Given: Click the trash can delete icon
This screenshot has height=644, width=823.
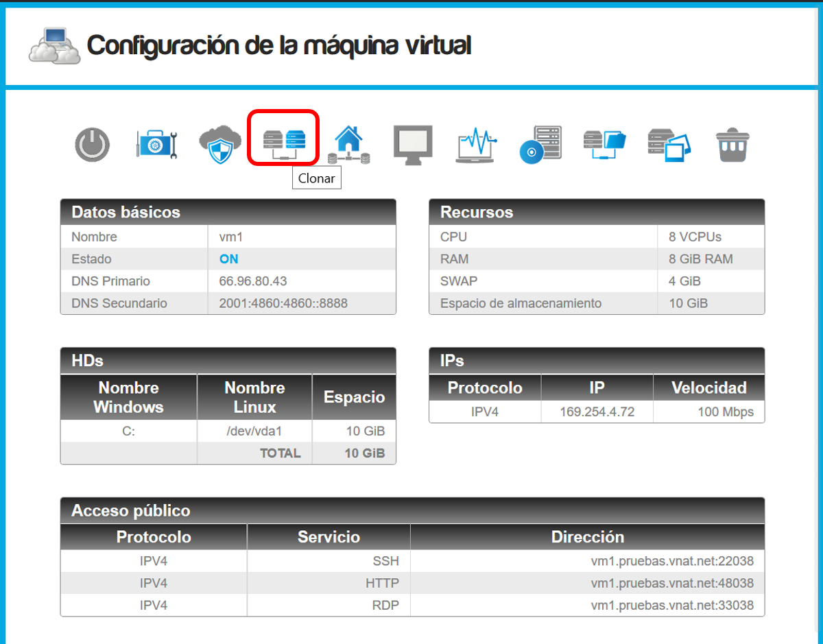Looking at the screenshot, I should click(734, 145).
